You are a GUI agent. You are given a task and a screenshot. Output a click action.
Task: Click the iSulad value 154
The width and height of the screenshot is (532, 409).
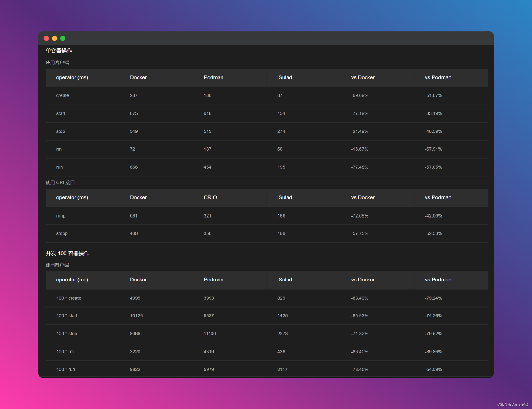[281, 113]
